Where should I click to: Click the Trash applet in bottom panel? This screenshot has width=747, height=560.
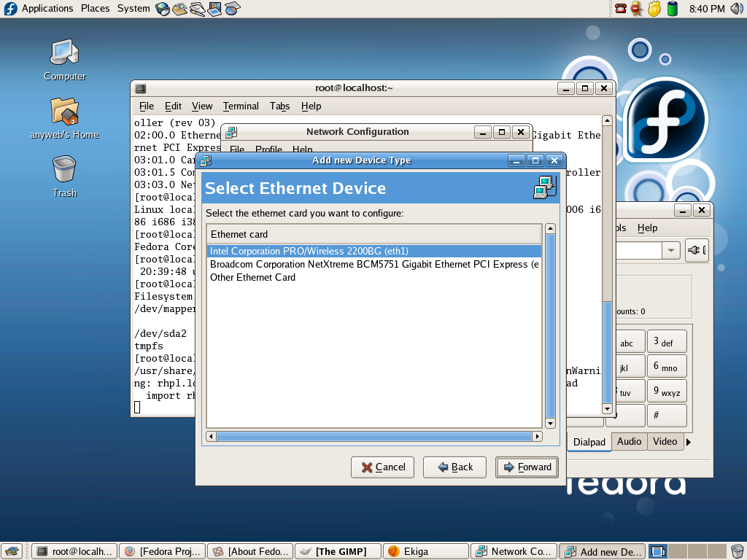tap(738, 551)
